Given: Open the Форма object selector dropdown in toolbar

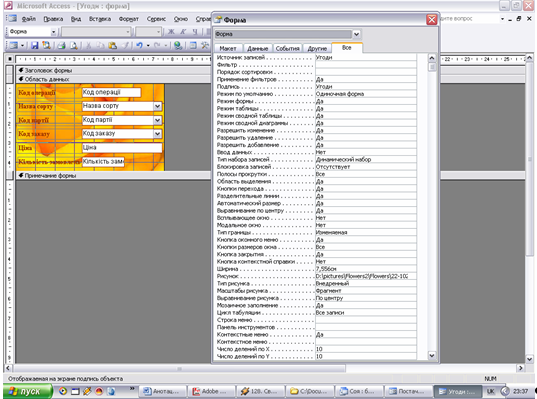Looking at the screenshot, I should (x=53, y=32).
